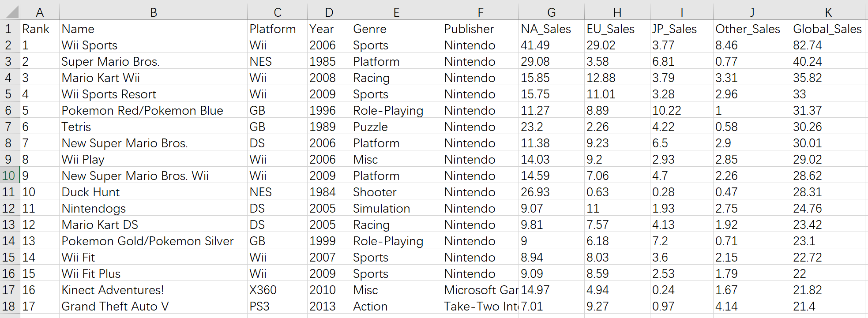Click the Wii Sports name cell
Image resolution: width=868 pixels, height=318 pixels.
pos(90,45)
